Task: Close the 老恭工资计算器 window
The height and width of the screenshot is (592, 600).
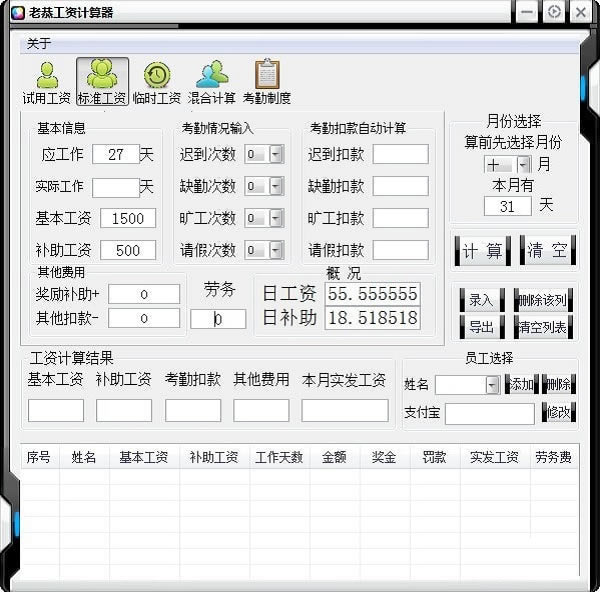Action: [581, 12]
